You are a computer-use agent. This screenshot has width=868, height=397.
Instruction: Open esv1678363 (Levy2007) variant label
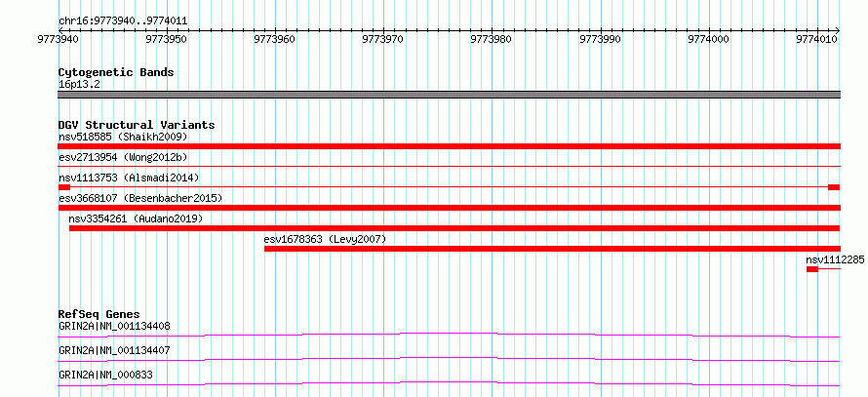325,239
